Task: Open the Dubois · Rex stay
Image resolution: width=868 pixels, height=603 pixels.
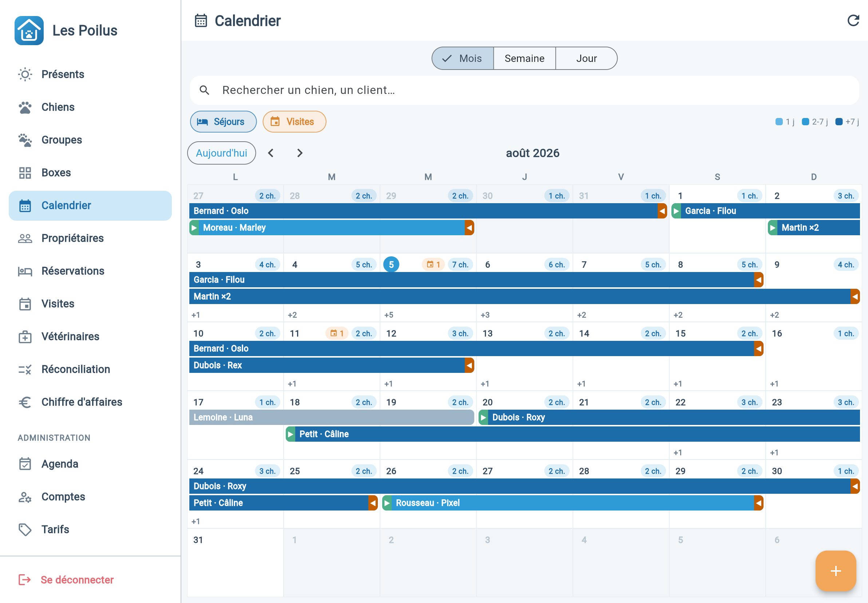Action: tap(332, 365)
